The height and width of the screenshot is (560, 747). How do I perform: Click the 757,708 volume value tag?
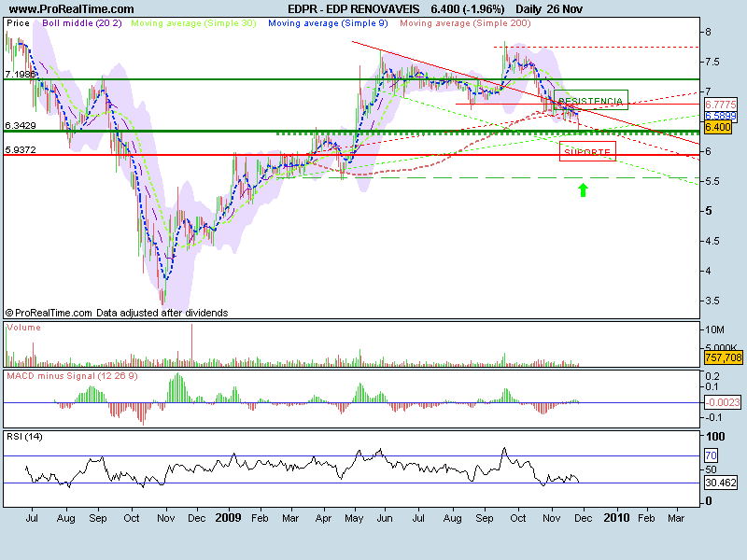click(723, 357)
